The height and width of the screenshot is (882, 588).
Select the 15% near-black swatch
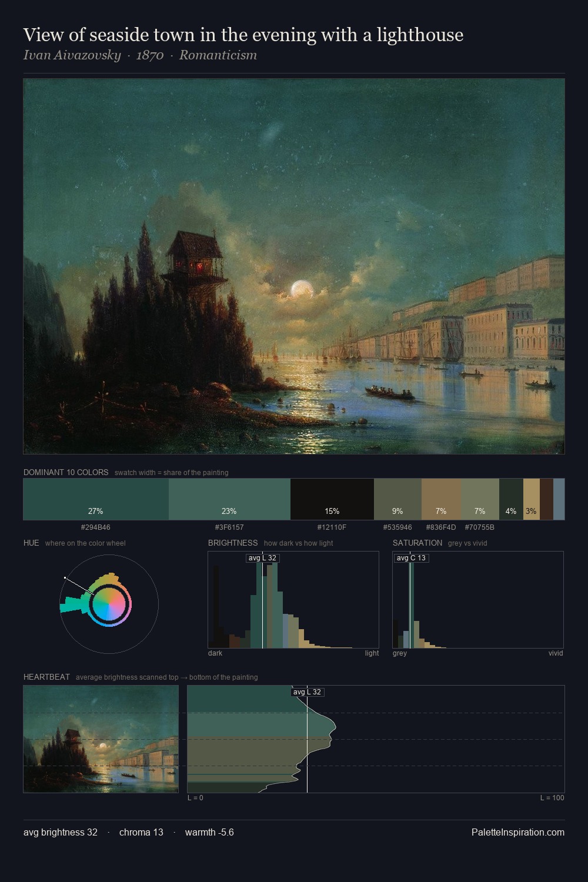[x=332, y=499]
